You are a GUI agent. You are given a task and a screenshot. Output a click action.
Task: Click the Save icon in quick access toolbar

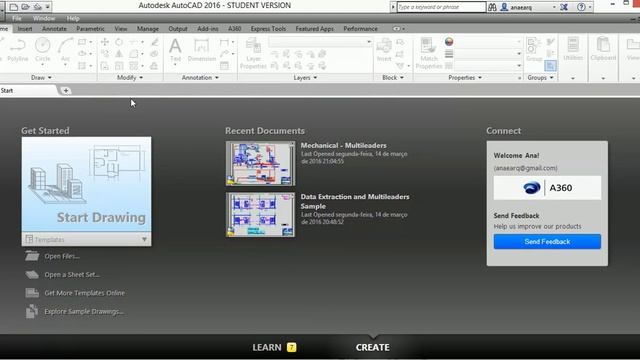(x=38, y=7)
